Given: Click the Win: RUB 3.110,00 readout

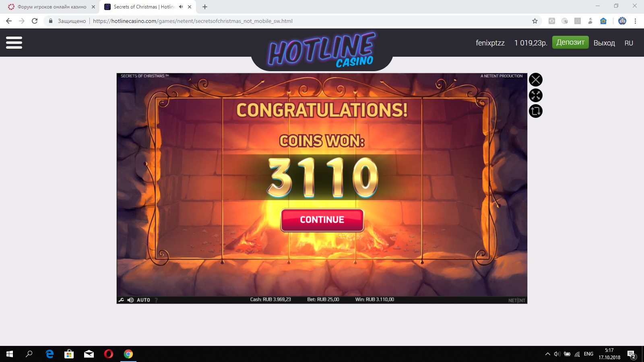Looking at the screenshot, I should (x=375, y=300).
